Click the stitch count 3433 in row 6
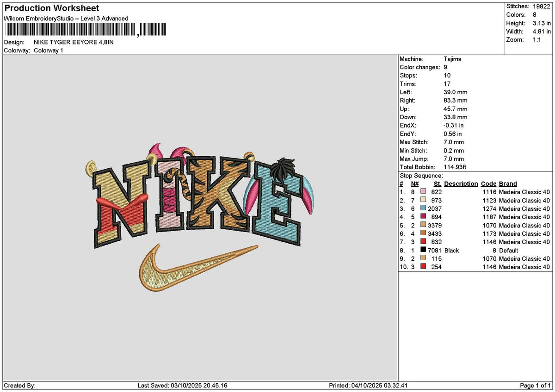555x392 pixels. pyautogui.click(x=435, y=233)
